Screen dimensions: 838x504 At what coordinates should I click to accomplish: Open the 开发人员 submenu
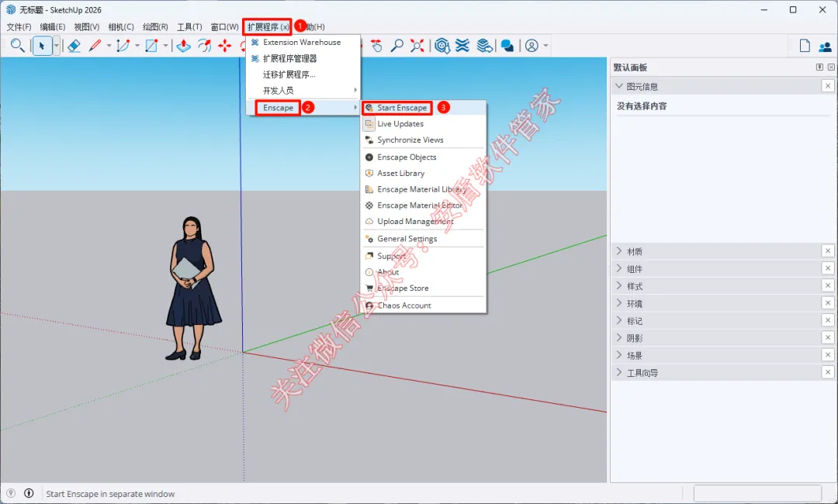303,90
